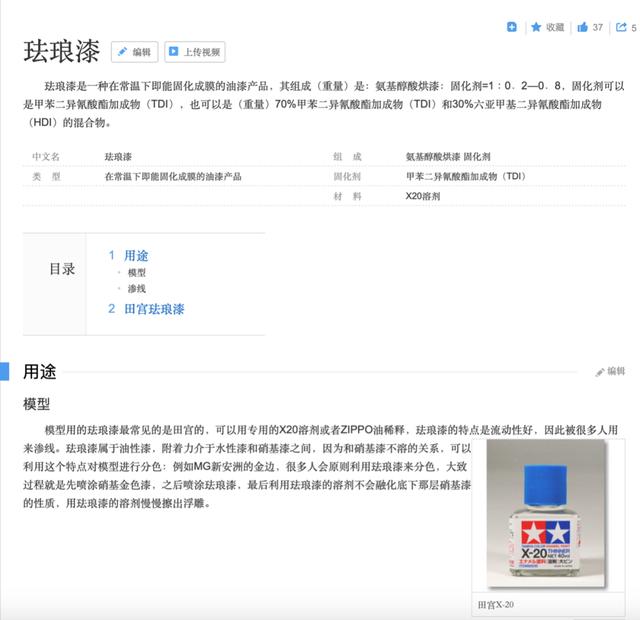This screenshot has height=620, width=640.
Task: Click the 珐琅漆 page title
Action: coord(62,51)
